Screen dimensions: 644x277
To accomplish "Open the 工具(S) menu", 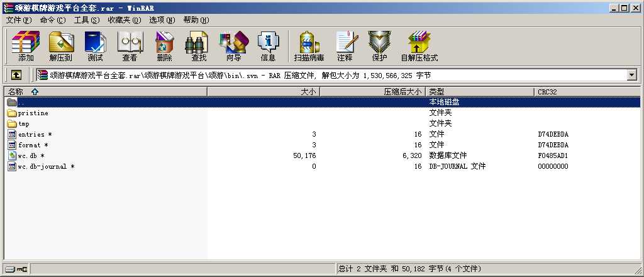I will [87, 20].
